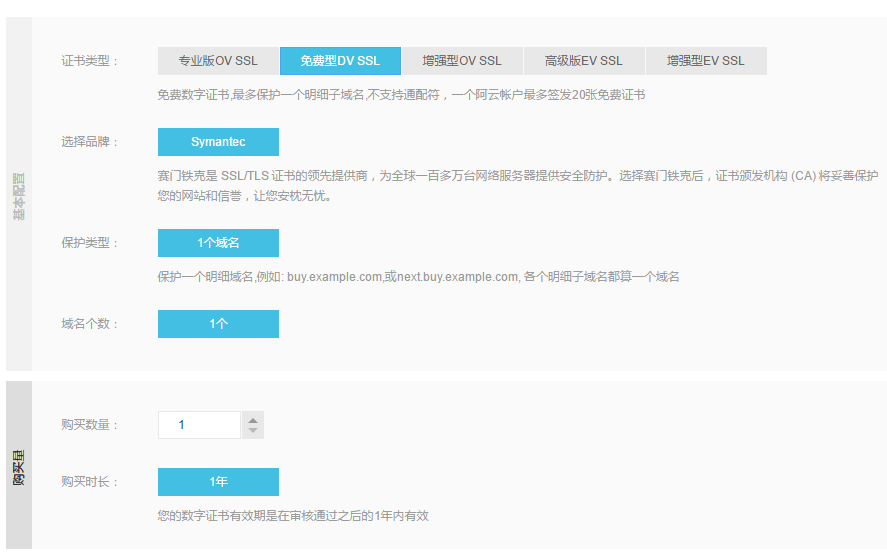Choose the 增强型EV SSL certificate type
The width and height of the screenshot is (887, 557).
click(706, 61)
